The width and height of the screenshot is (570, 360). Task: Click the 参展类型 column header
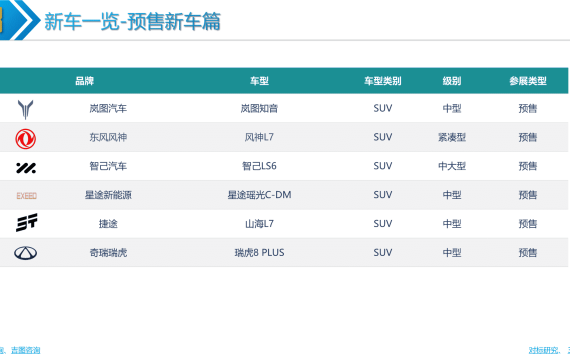(528, 81)
